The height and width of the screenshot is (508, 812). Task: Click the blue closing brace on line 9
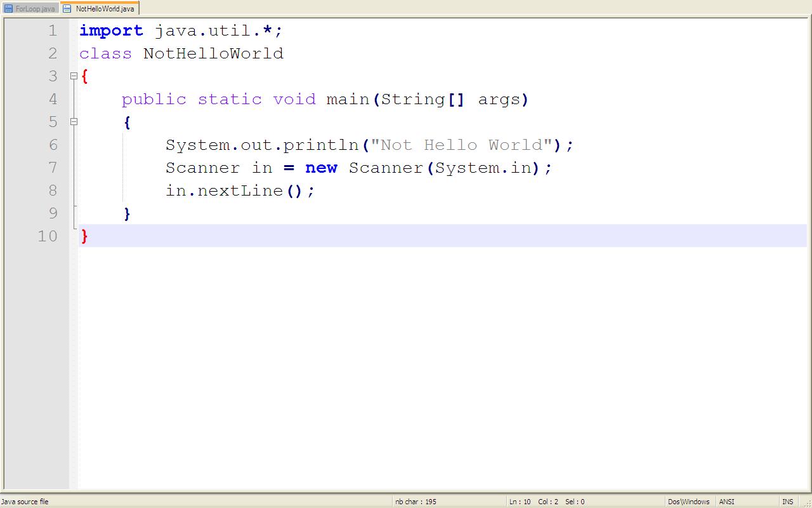click(127, 213)
